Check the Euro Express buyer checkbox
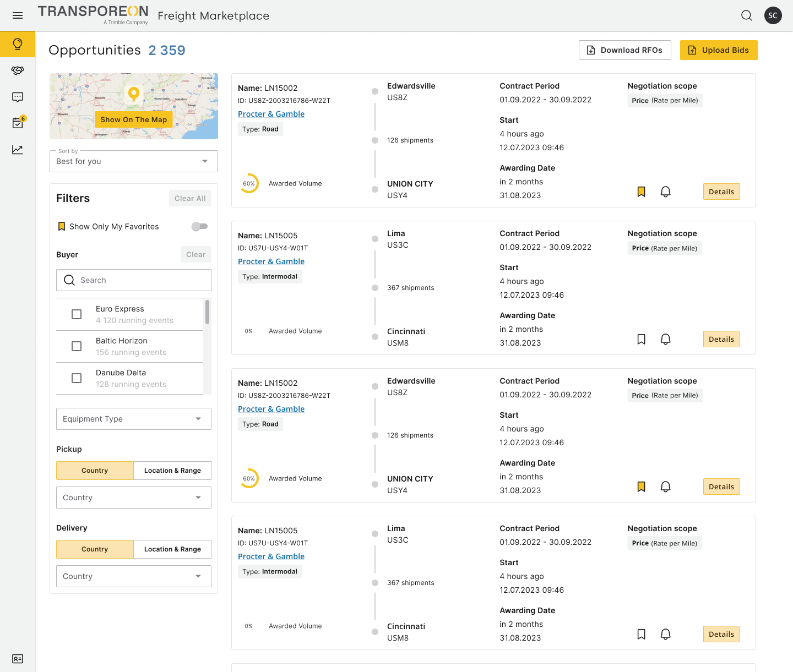The width and height of the screenshot is (793, 672). pos(77,314)
